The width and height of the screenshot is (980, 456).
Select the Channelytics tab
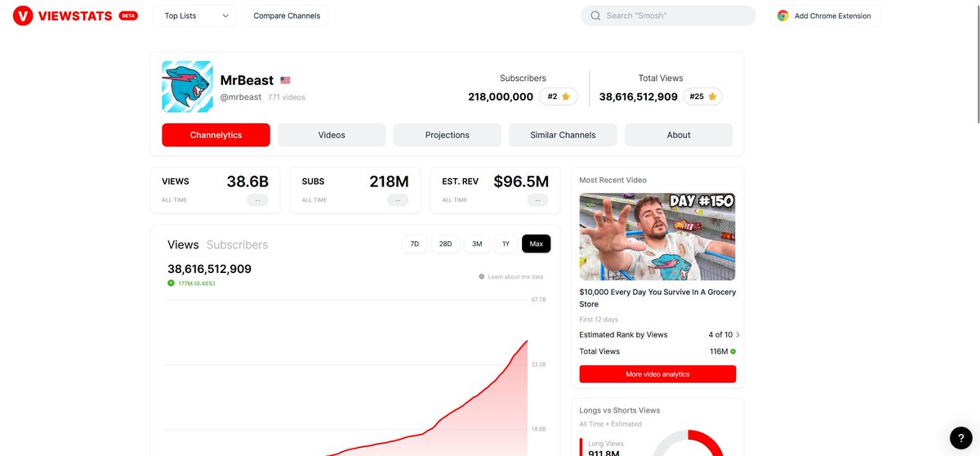click(216, 135)
